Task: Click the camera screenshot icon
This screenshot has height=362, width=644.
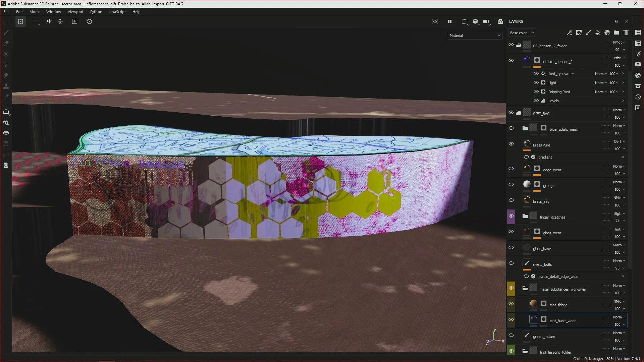Action: pyautogui.click(x=500, y=21)
